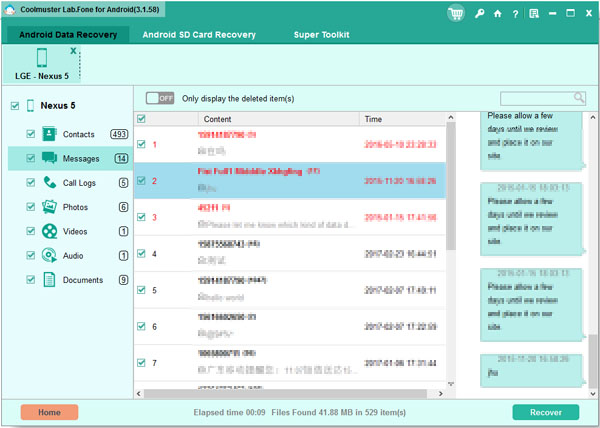Open help via the question mark icon

click(515, 14)
